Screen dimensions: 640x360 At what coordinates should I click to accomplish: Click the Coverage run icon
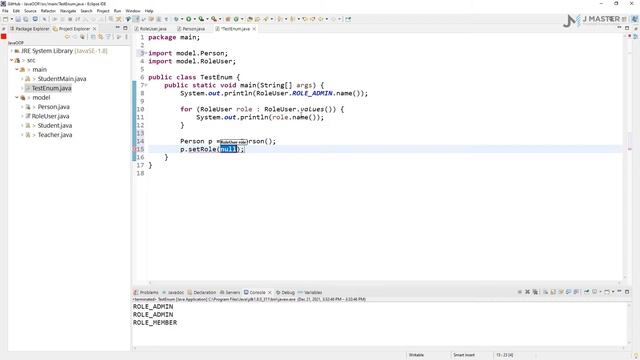coord(201,19)
